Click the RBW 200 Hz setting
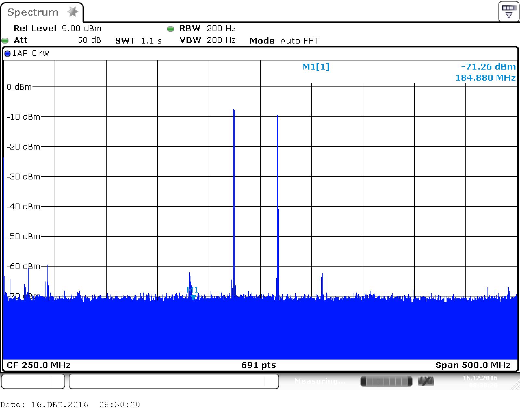Viewport: 520px width, 420px height. tap(208, 29)
